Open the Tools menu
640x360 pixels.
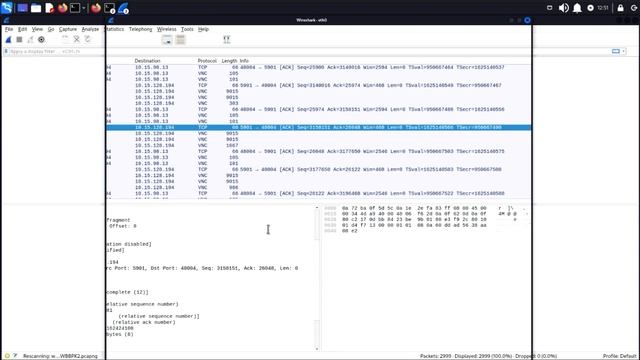click(x=187, y=29)
